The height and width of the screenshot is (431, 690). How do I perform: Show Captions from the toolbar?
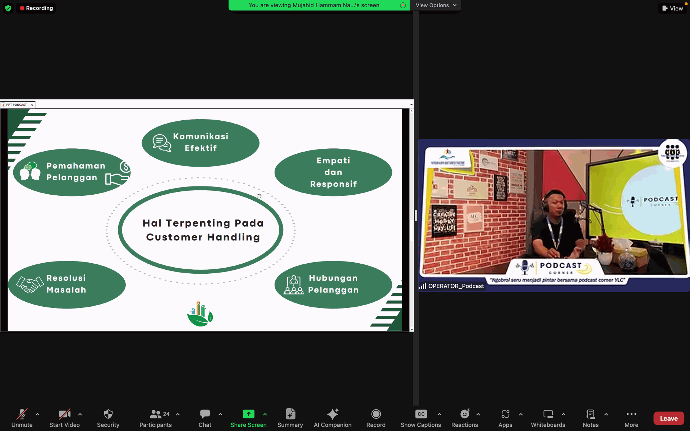coord(421,414)
